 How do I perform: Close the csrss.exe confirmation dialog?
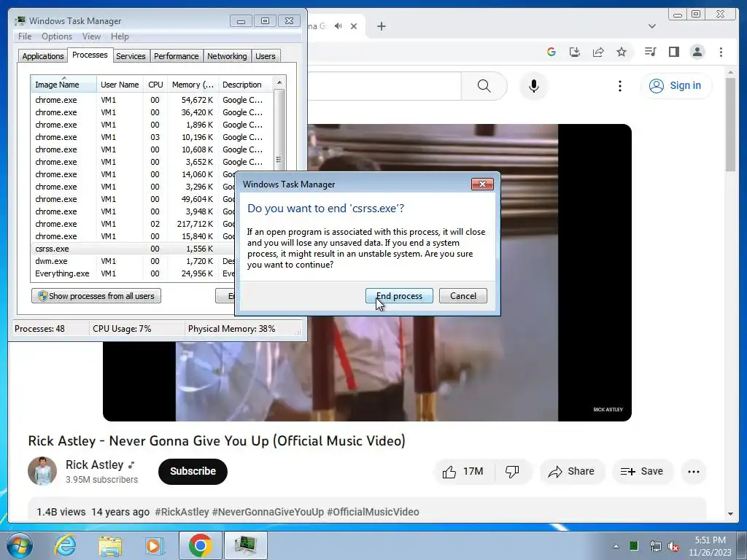482,184
